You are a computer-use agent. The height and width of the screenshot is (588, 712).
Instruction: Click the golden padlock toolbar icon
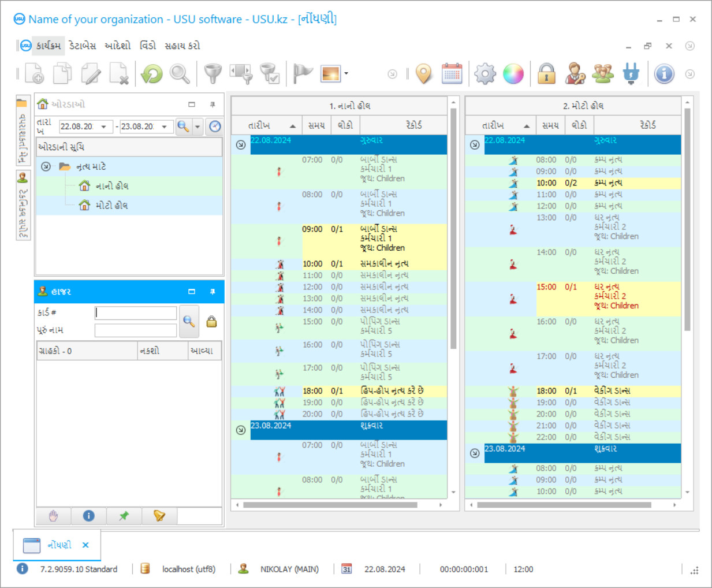pyautogui.click(x=546, y=74)
